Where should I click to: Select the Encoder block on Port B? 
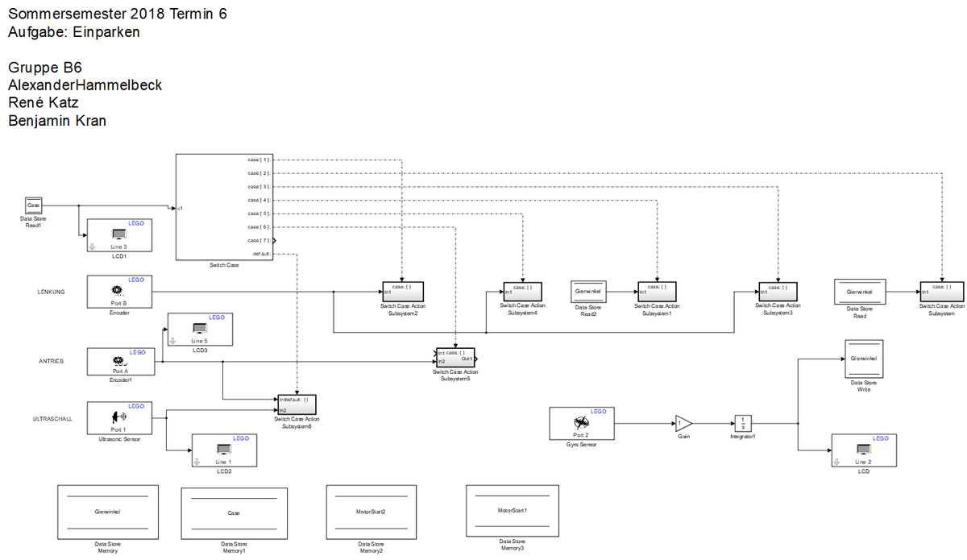(x=119, y=291)
